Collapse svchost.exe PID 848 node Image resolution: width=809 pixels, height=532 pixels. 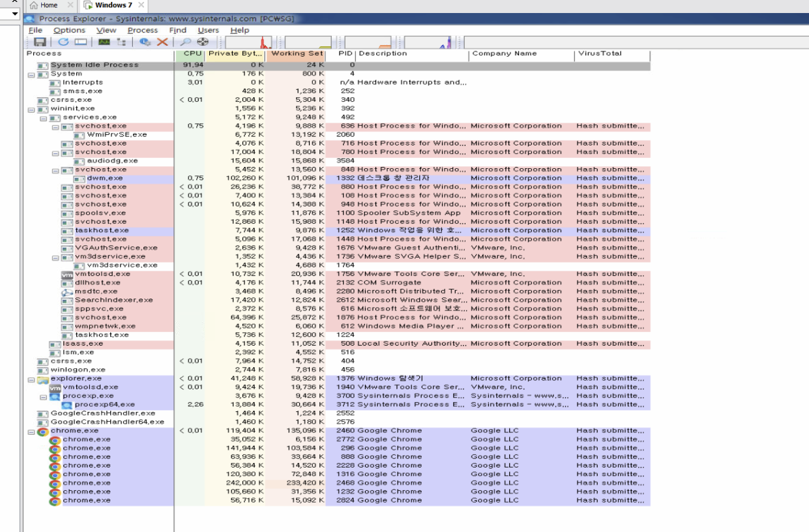point(55,170)
